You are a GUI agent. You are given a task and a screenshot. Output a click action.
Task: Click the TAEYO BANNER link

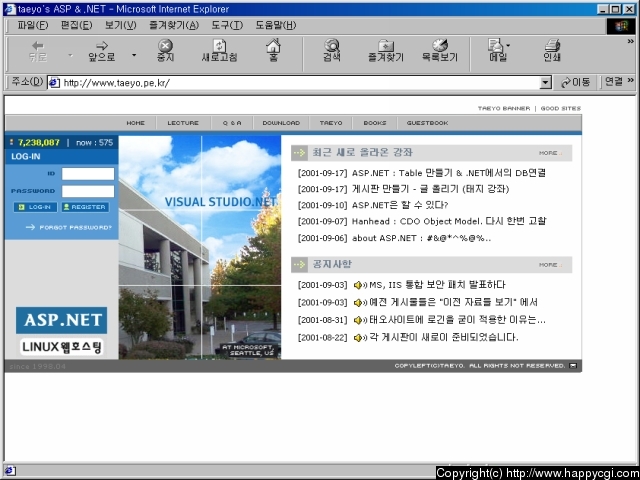click(504, 109)
